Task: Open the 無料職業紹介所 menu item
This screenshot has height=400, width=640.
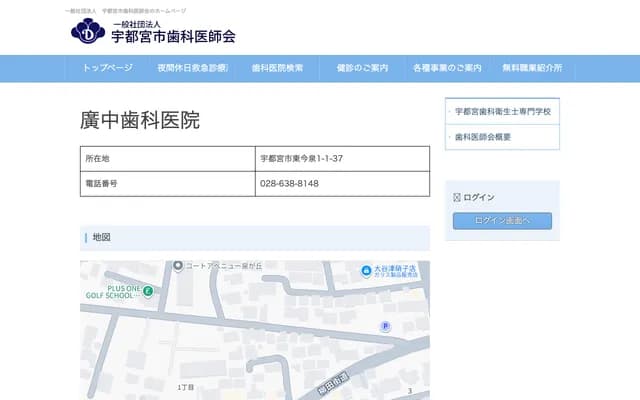Action: (x=532, y=68)
